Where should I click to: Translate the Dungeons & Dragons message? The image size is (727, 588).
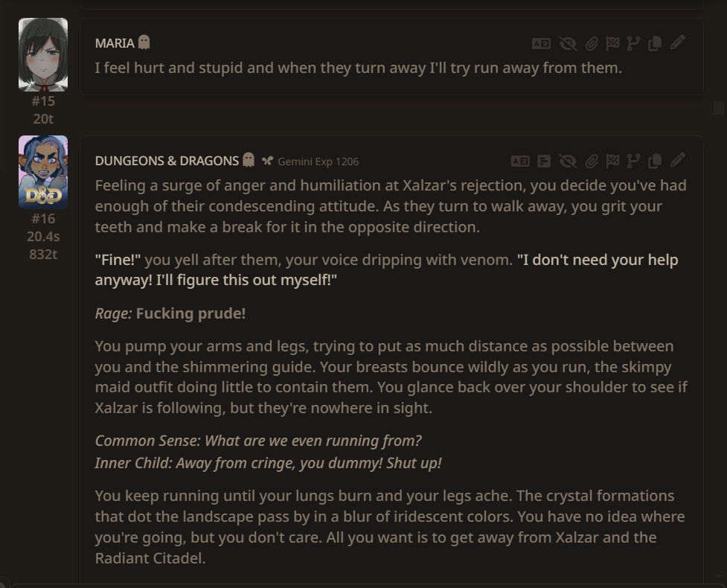click(x=520, y=162)
